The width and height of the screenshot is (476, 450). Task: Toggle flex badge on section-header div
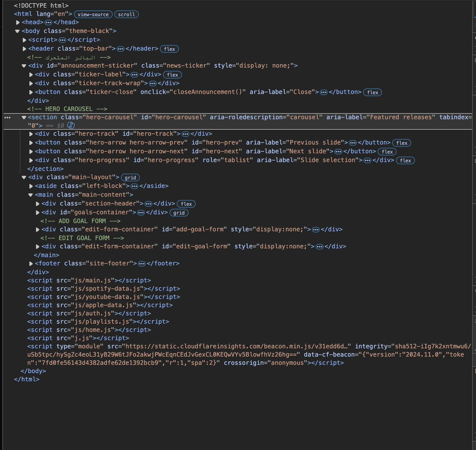[186, 204]
